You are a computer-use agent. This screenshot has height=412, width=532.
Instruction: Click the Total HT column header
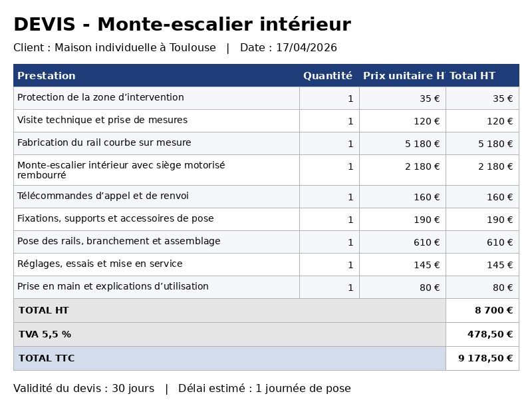pos(472,75)
